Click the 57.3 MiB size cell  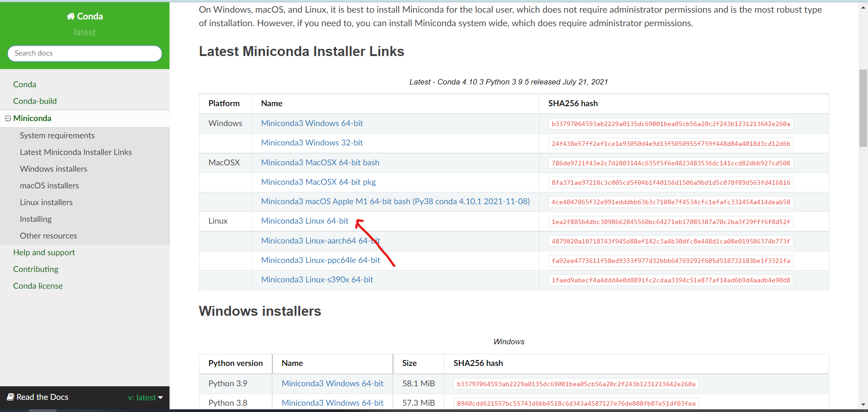point(419,403)
